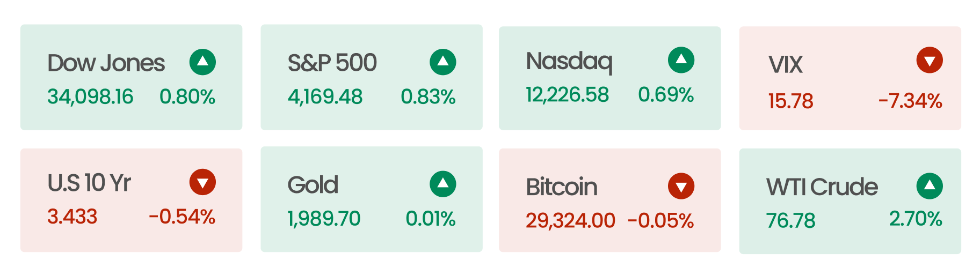Image resolution: width=980 pixels, height=275 pixels.
Task: Click the red down arrow on VIX
Action: [x=930, y=60]
